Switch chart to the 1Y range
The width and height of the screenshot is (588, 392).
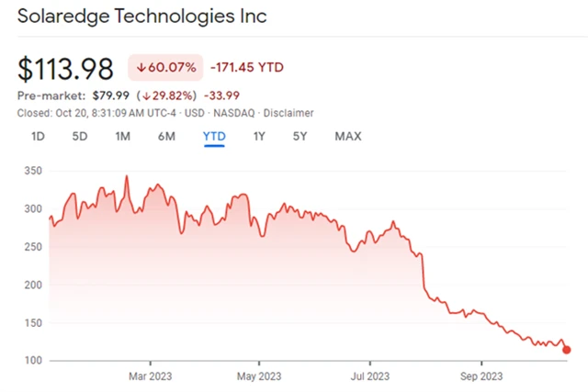coord(260,136)
